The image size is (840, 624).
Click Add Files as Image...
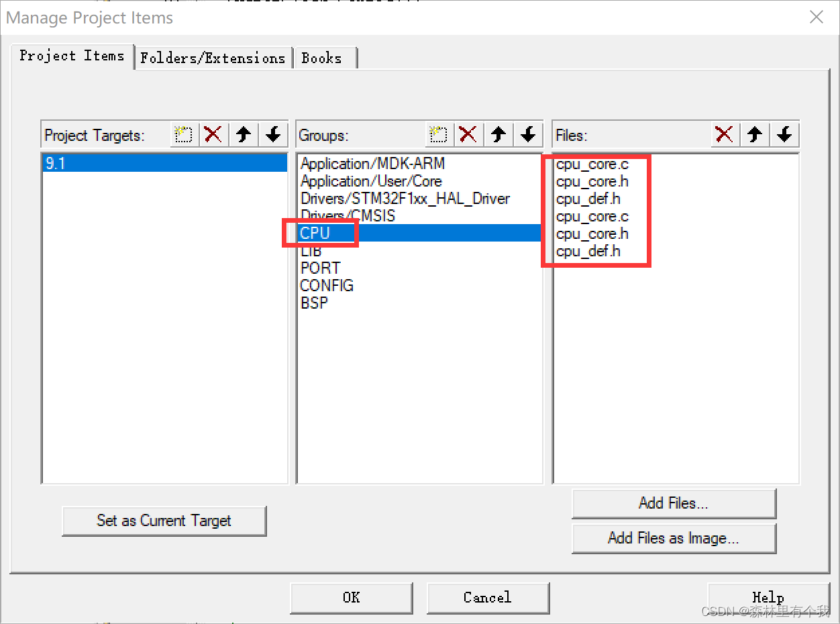674,538
